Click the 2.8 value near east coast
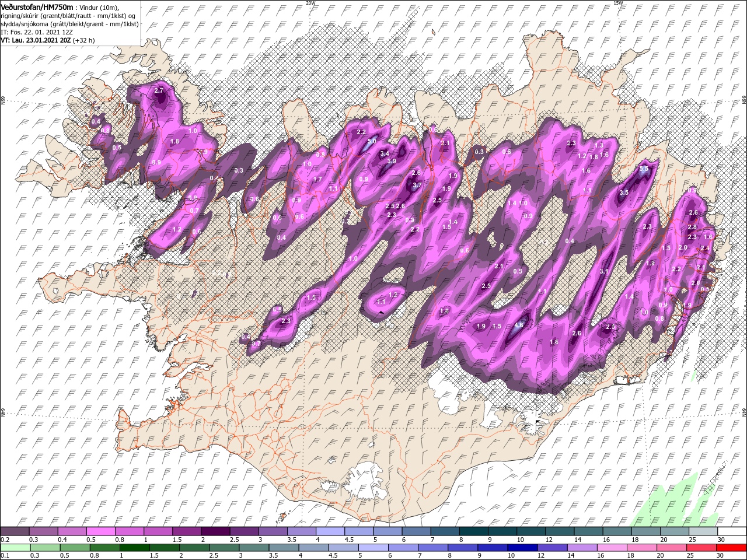The height and width of the screenshot is (560, 747). [692, 227]
